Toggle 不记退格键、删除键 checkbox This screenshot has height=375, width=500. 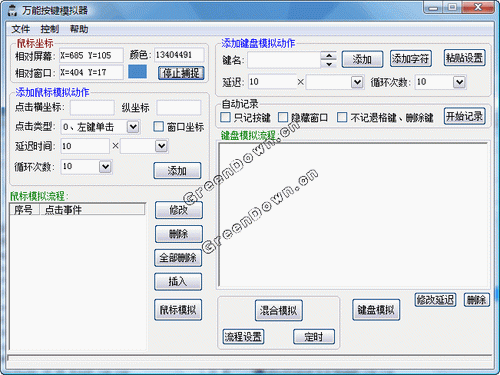[x=342, y=117]
